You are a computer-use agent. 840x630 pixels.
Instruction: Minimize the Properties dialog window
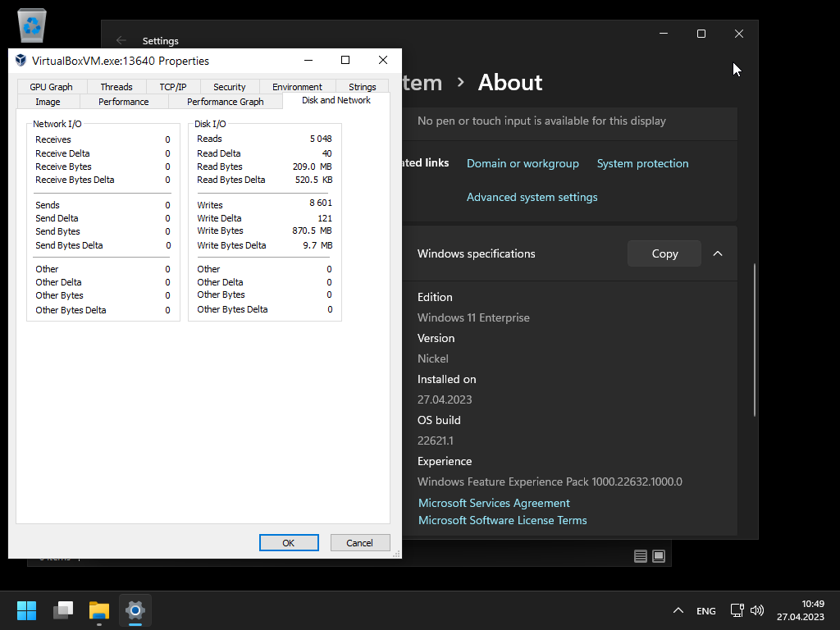308,60
